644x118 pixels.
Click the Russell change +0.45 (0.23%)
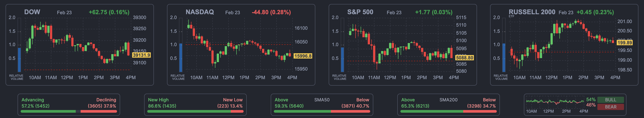click(595, 12)
